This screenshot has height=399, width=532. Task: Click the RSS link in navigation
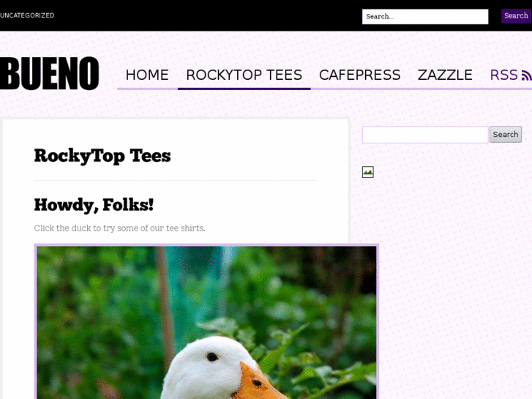coord(504,75)
